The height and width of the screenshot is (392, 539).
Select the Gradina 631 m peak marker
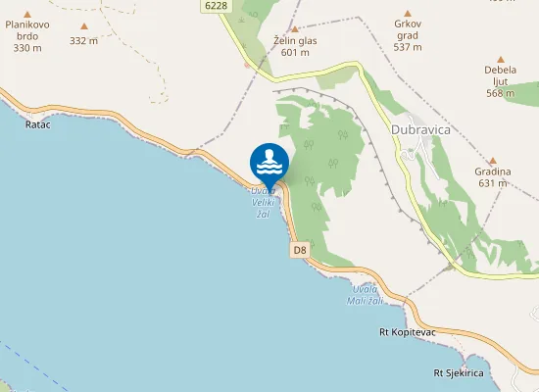(x=493, y=161)
